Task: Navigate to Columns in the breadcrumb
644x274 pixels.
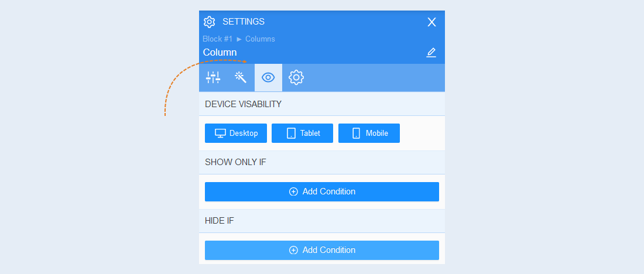Action: click(260, 39)
